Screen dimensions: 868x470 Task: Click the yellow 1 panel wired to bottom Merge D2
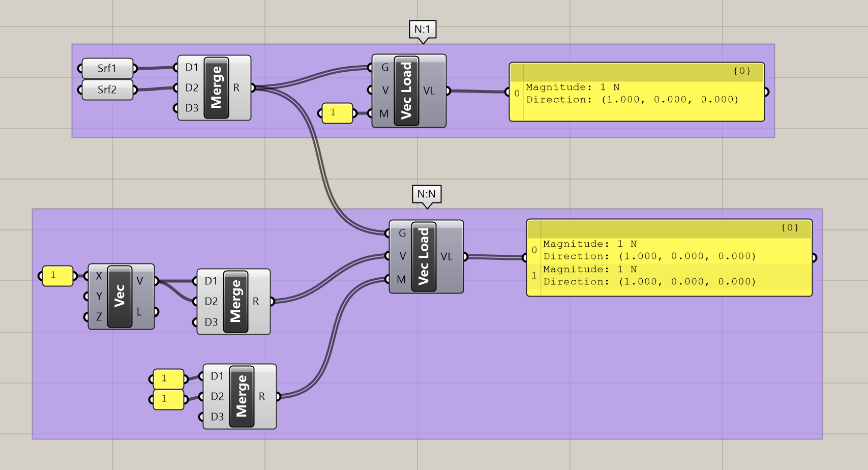click(x=168, y=399)
